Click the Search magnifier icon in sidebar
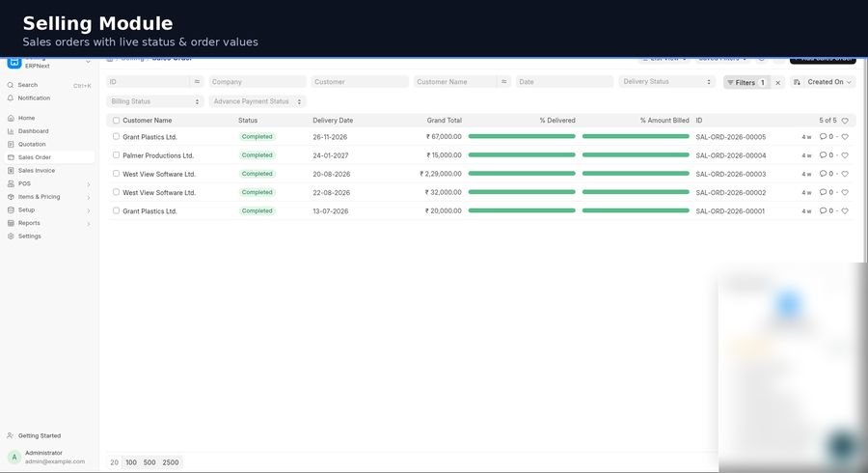 point(10,85)
